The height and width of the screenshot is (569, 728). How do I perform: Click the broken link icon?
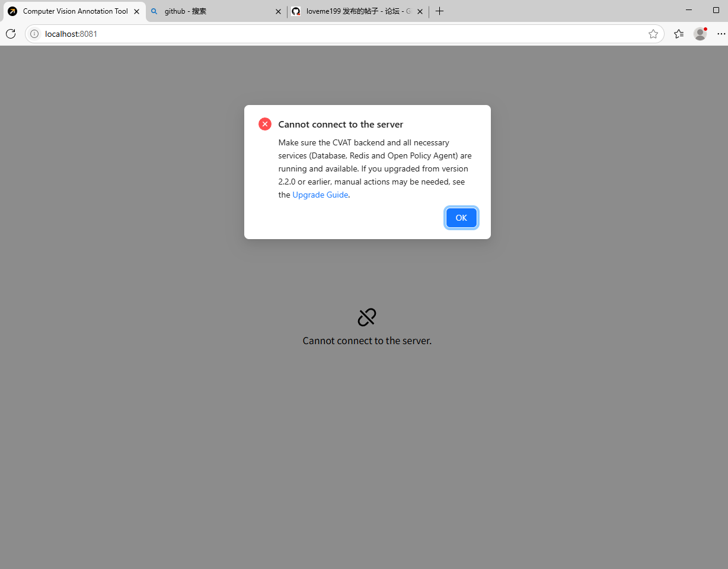click(367, 317)
